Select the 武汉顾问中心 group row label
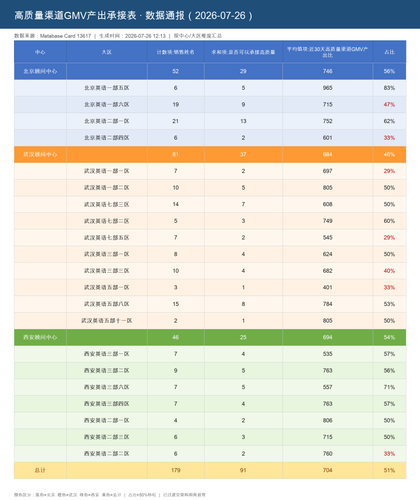This screenshot has width=420, height=500. click(x=40, y=154)
